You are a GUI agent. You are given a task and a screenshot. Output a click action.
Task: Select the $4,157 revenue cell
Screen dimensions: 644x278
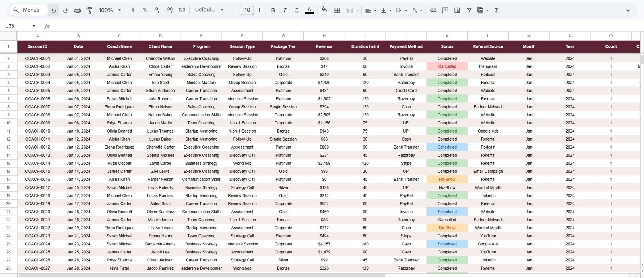(x=324, y=244)
